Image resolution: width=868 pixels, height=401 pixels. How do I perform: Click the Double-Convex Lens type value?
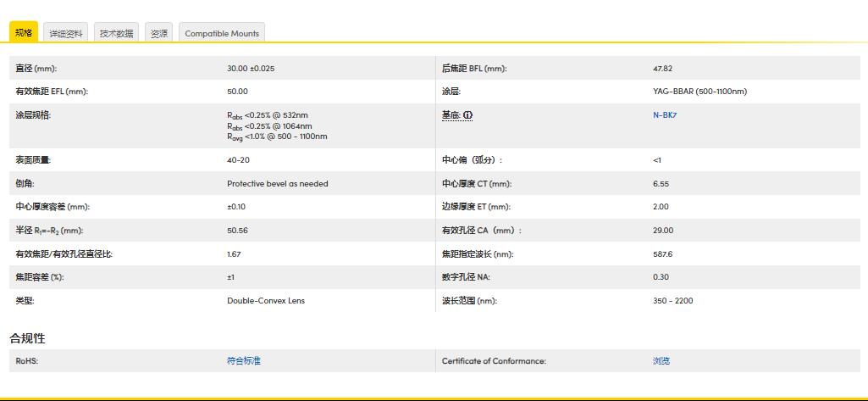(x=266, y=301)
